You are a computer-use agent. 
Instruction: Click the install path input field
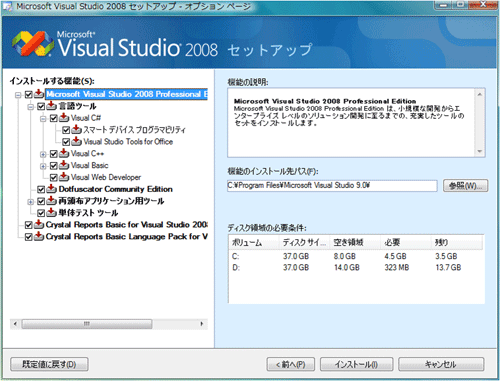332,186
